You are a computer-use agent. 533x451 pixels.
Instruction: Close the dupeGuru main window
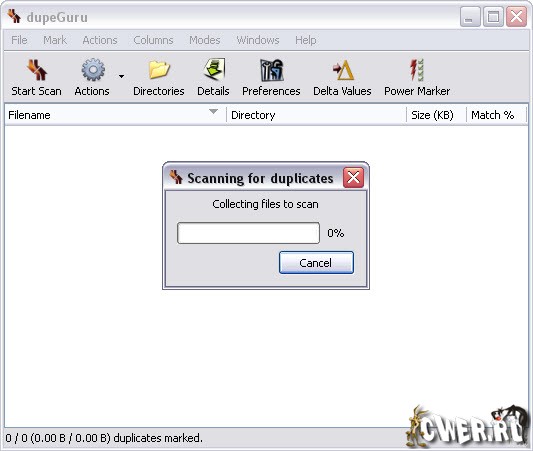(x=516, y=16)
